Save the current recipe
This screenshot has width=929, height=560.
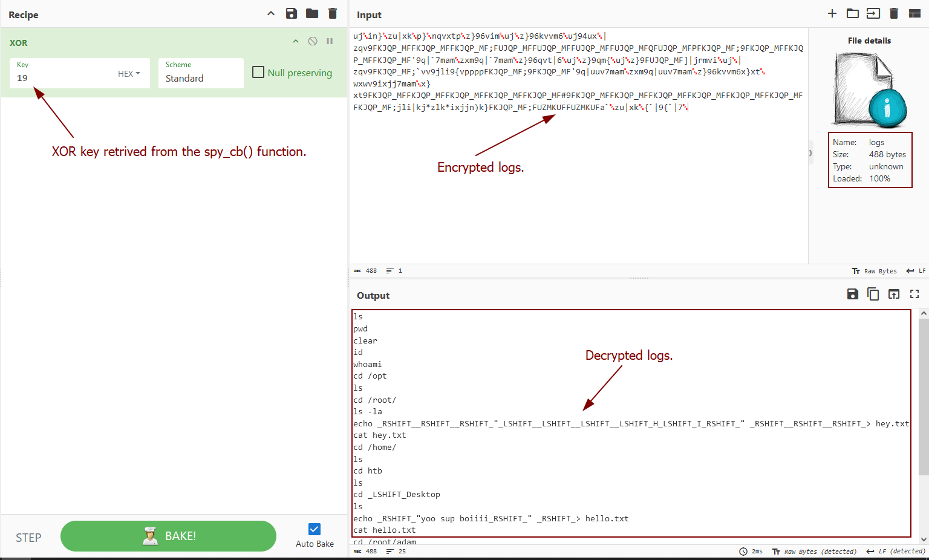292,13
